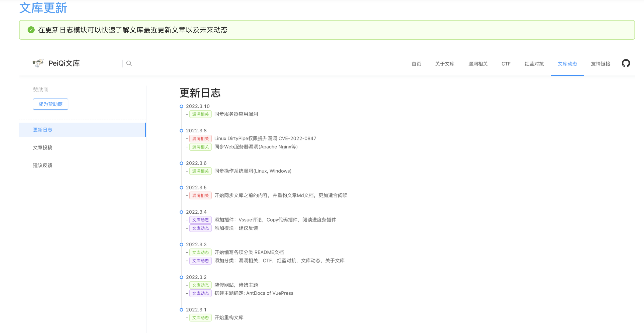644x333 pixels.
Task: Open the 漏洞相关 navigation menu
Action: (x=478, y=64)
